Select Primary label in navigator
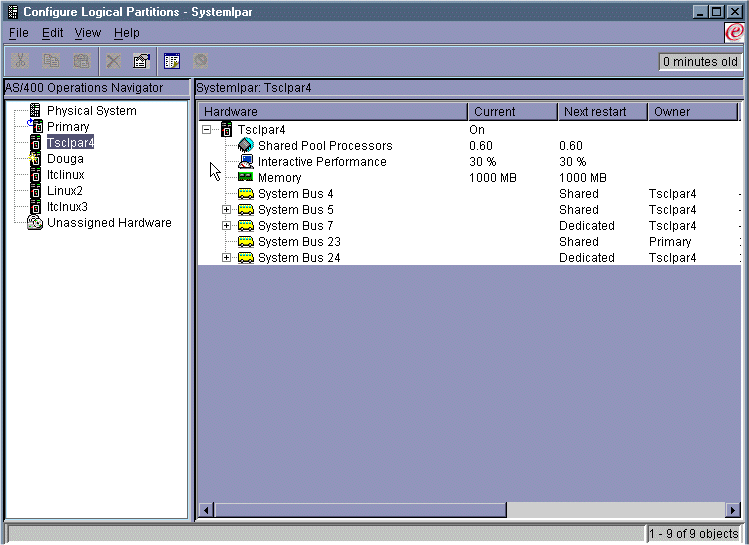 (68, 127)
